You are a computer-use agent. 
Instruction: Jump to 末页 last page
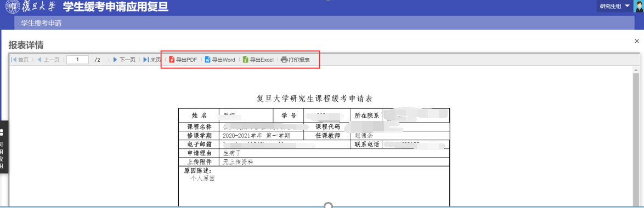click(x=152, y=60)
